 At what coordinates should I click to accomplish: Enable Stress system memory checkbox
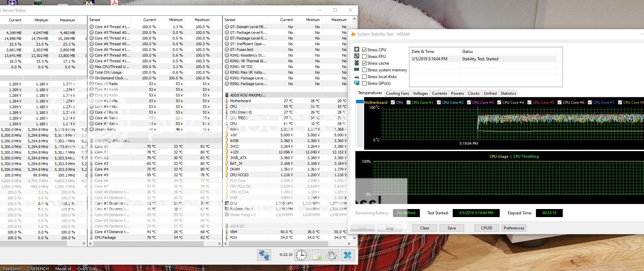364,70
